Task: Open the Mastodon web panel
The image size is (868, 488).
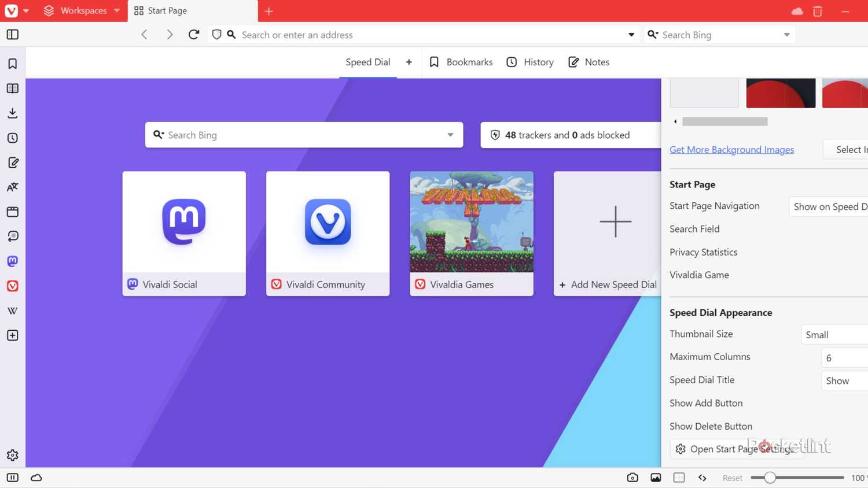Action: click(12, 261)
